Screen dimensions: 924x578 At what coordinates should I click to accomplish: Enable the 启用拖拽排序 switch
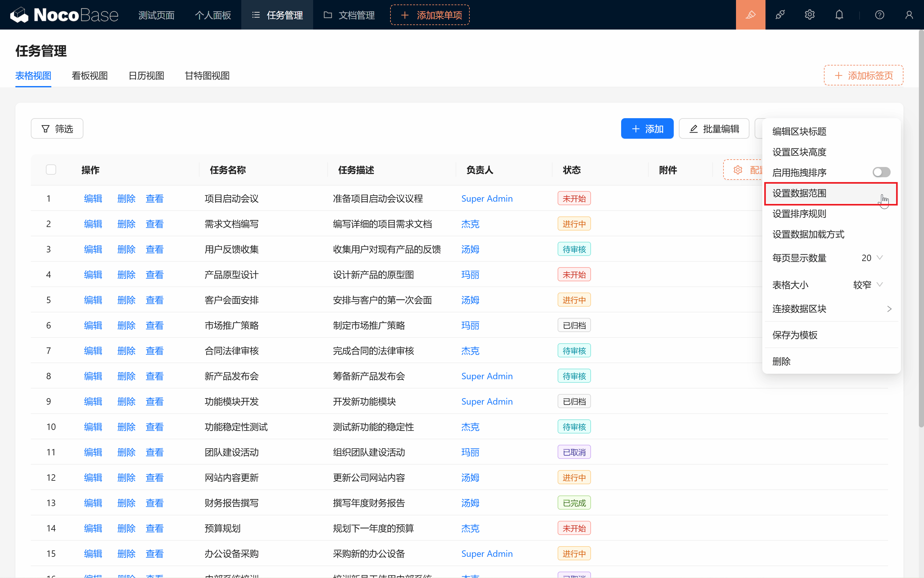point(881,172)
